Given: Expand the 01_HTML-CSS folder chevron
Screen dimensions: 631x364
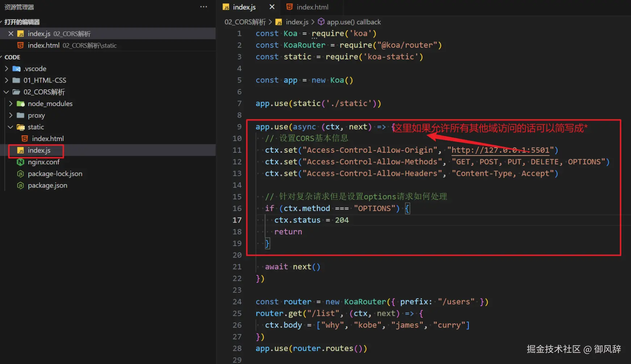Looking at the screenshot, I should point(7,80).
